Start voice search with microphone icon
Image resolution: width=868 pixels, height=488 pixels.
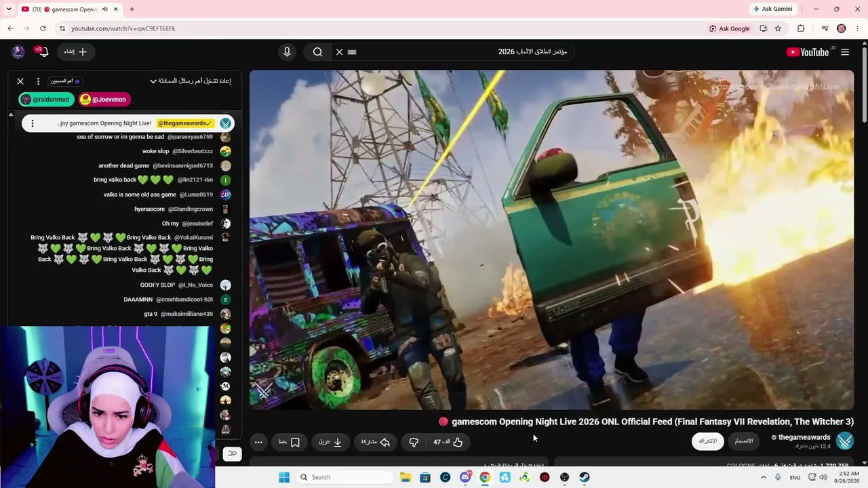[287, 52]
